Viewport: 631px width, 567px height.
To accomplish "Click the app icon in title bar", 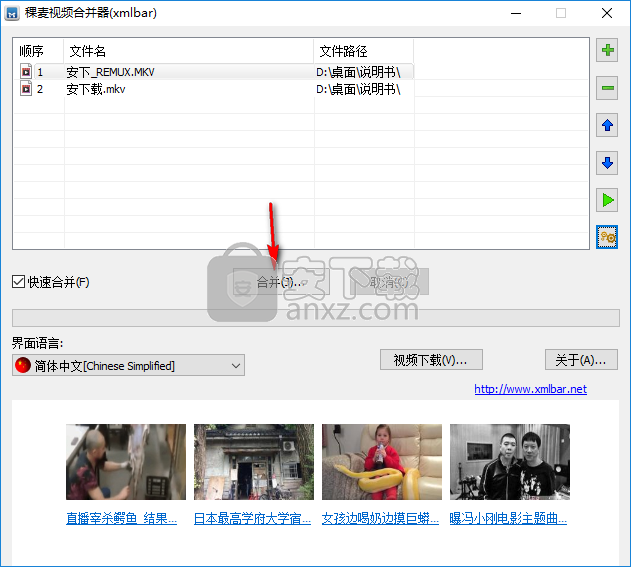I will pyautogui.click(x=12, y=13).
